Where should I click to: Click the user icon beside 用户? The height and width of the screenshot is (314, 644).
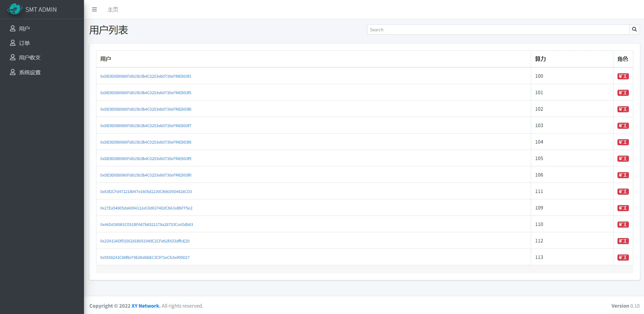point(13,29)
